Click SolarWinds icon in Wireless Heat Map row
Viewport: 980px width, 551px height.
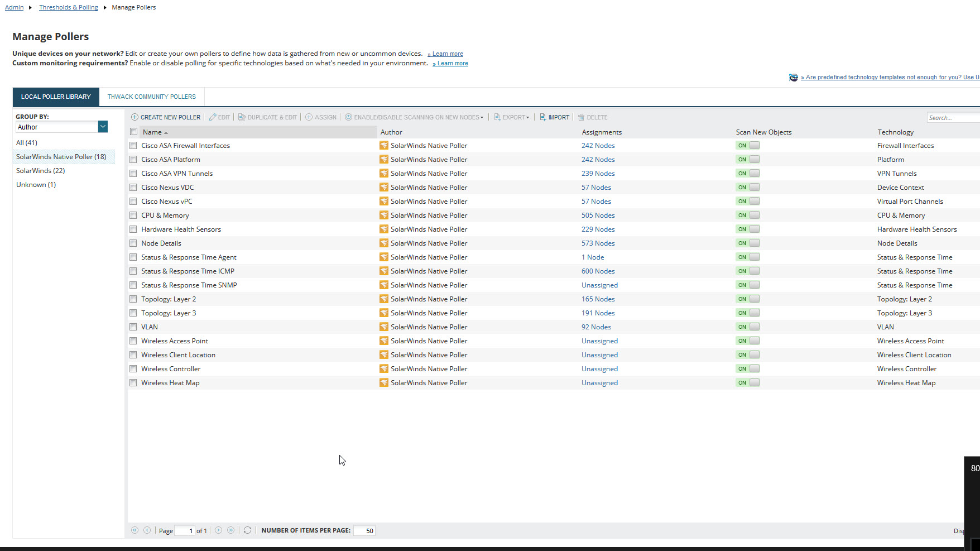(384, 382)
